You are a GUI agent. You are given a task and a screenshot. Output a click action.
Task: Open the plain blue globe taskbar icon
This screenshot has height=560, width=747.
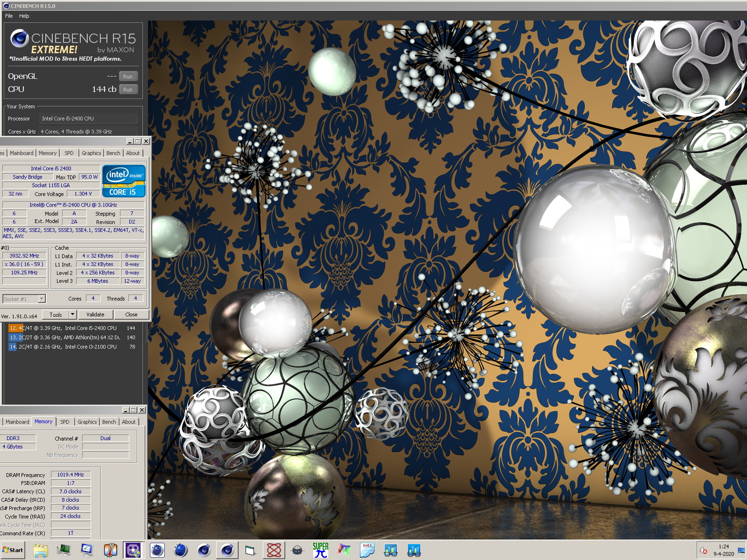pos(181,551)
